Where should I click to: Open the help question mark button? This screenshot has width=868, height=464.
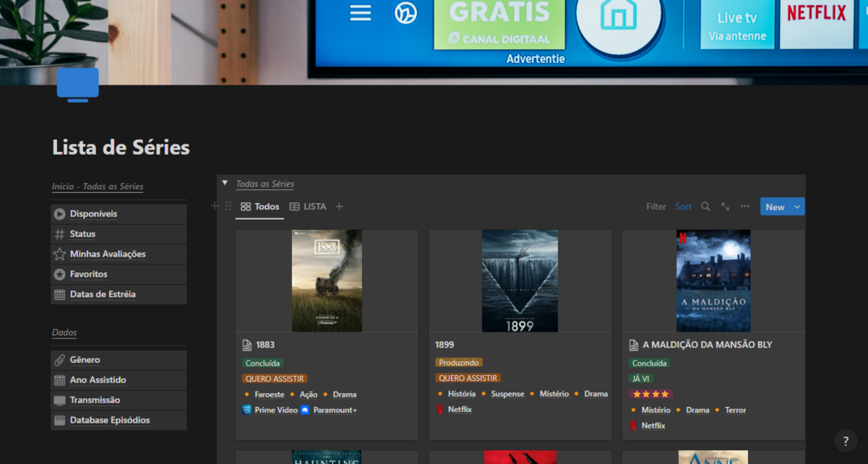(x=846, y=441)
